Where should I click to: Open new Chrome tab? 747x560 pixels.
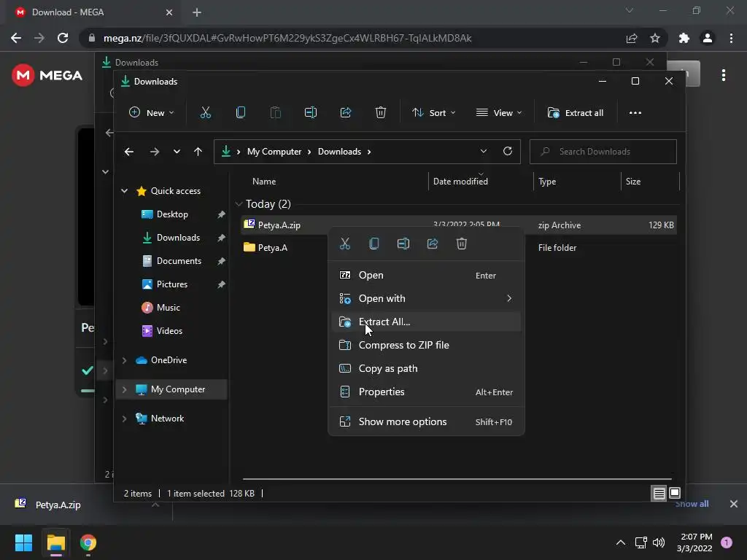pyautogui.click(x=197, y=12)
